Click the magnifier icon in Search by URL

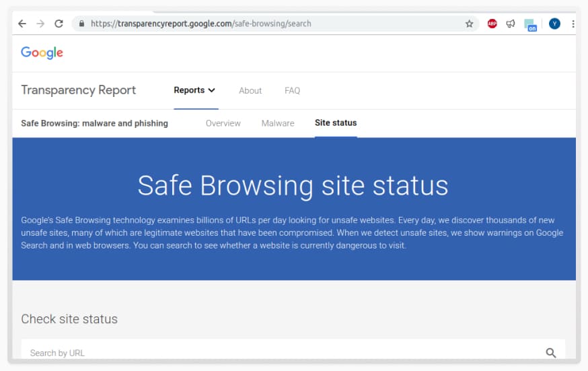(x=551, y=353)
